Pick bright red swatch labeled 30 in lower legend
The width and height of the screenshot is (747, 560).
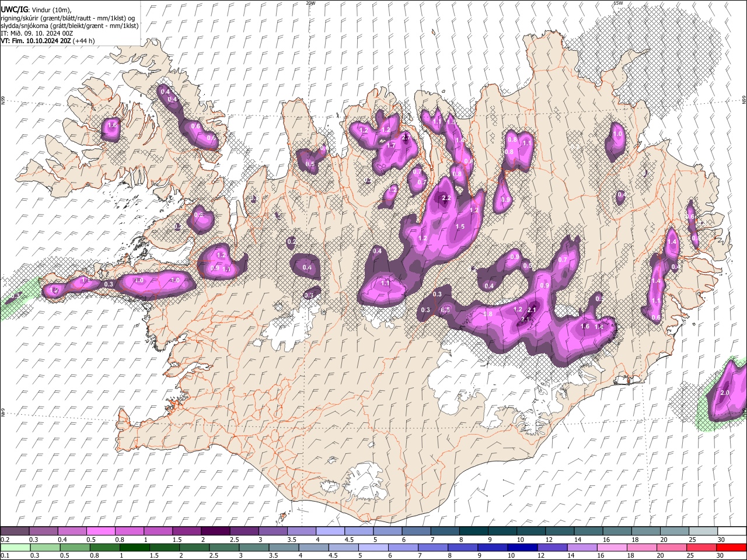[731, 547]
